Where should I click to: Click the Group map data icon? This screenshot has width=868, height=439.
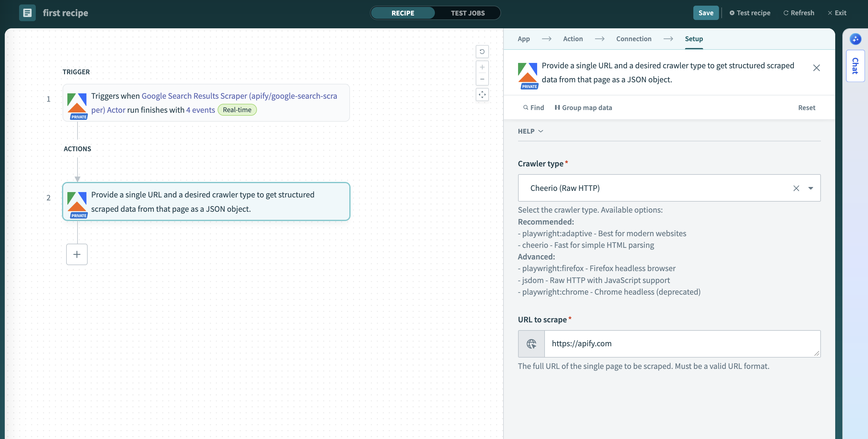click(557, 107)
